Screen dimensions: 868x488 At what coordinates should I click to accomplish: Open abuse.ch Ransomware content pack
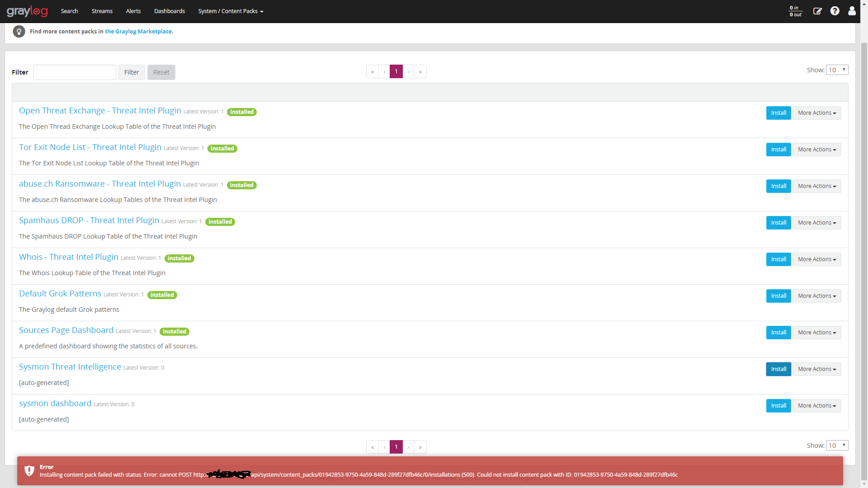click(x=100, y=184)
